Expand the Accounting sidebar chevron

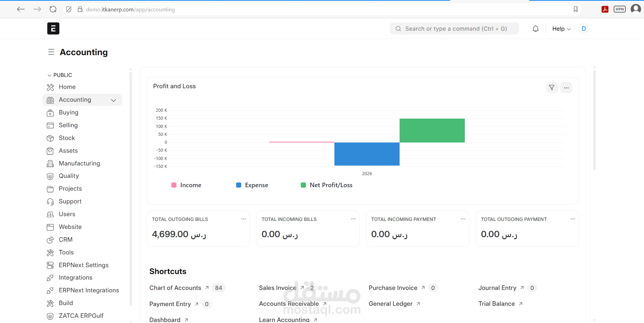(x=114, y=100)
